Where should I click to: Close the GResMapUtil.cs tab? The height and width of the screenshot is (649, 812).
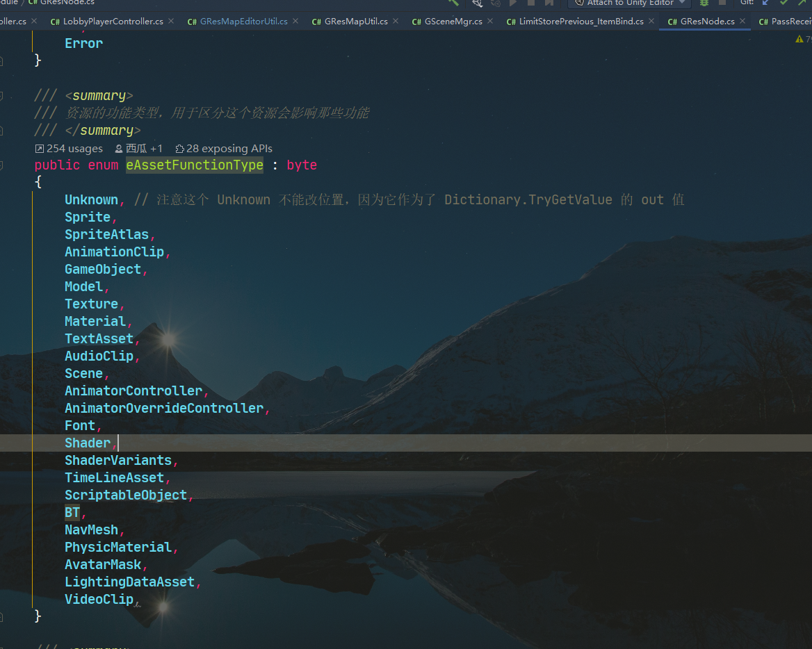[x=396, y=22]
